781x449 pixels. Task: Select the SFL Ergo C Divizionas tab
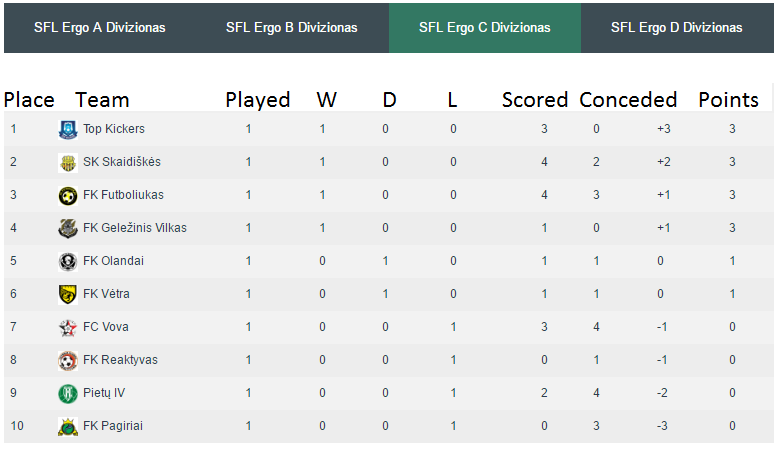(x=485, y=28)
